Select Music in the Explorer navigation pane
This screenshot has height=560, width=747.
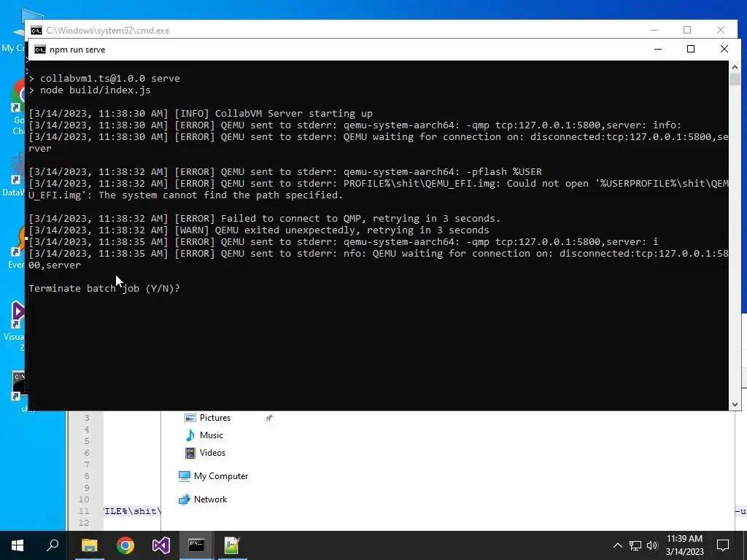(211, 435)
